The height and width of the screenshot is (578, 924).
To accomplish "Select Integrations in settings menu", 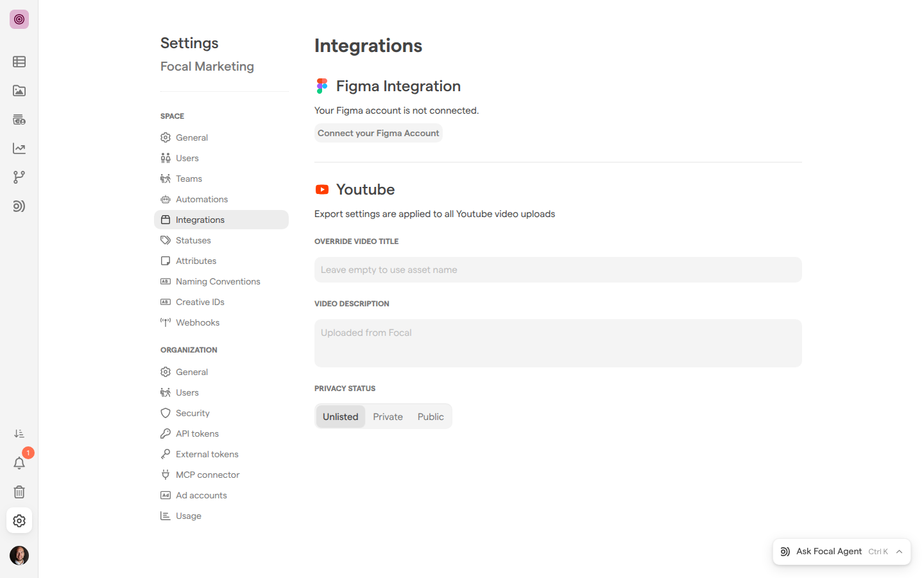I will (x=221, y=220).
